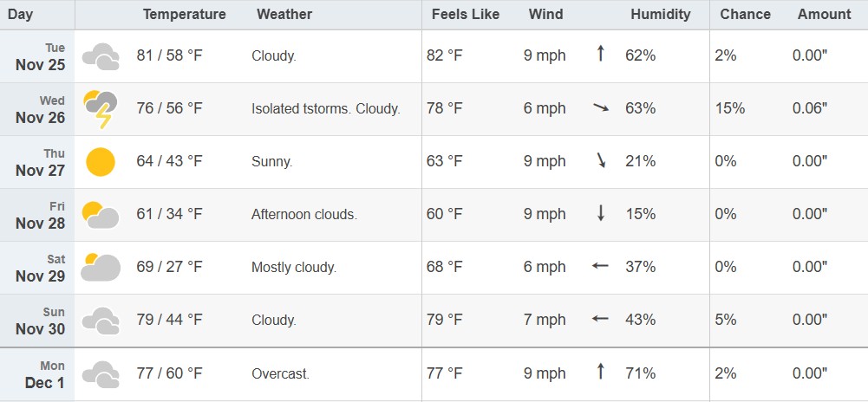Click the wind direction arrow for Sat Nov 29

click(x=600, y=267)
